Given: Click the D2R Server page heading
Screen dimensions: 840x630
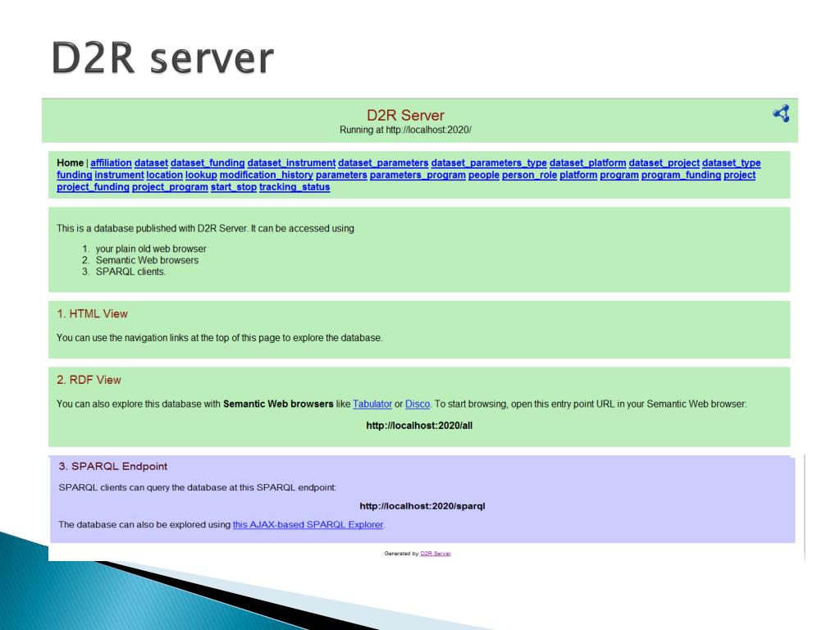Looking at the screenshot, I should (405, 115).
